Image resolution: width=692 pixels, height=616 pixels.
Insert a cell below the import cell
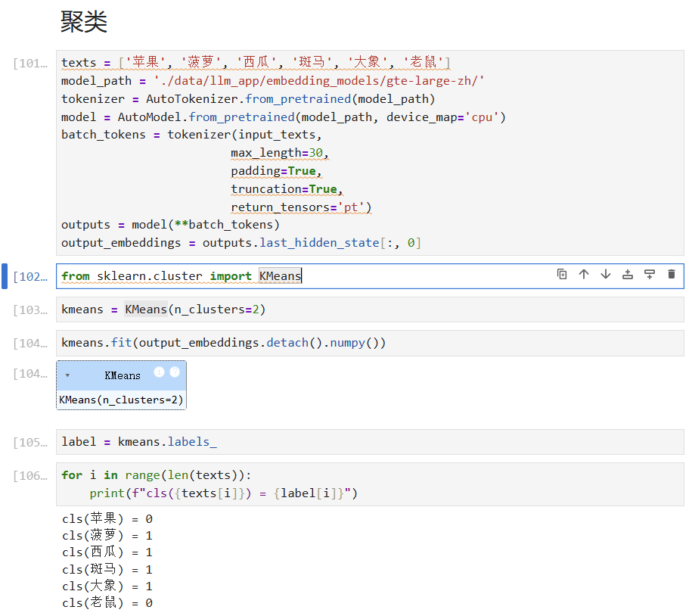click(650, 275)
